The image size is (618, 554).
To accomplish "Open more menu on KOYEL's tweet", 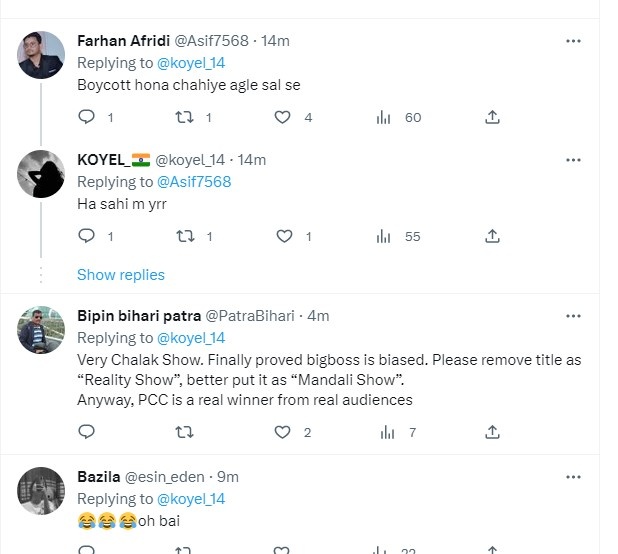I will click(x=573, y=160).
